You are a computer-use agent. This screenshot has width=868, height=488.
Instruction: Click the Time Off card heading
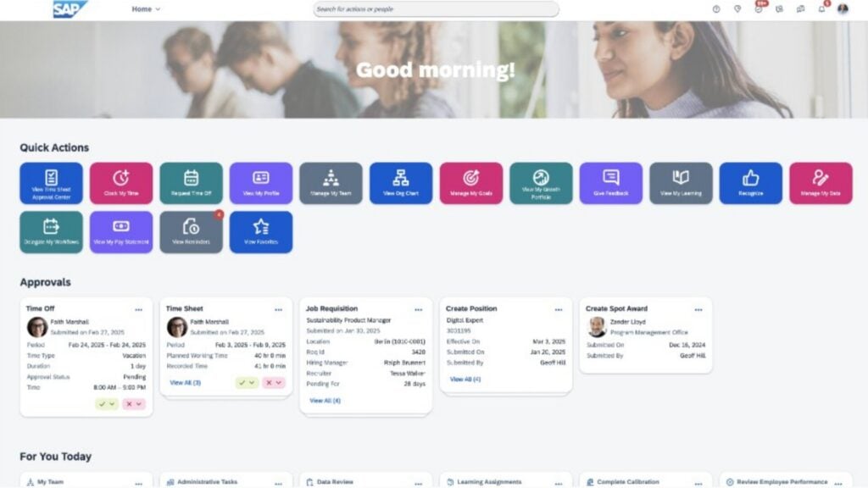click(41, 308)
